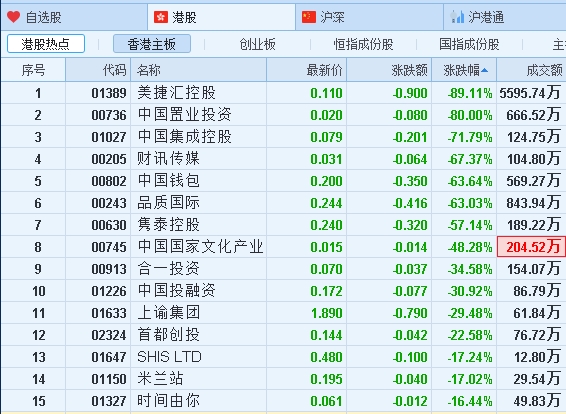Click the -89.11% change value
The width and height of the screenshot is (566, 414).
[470, 93]
